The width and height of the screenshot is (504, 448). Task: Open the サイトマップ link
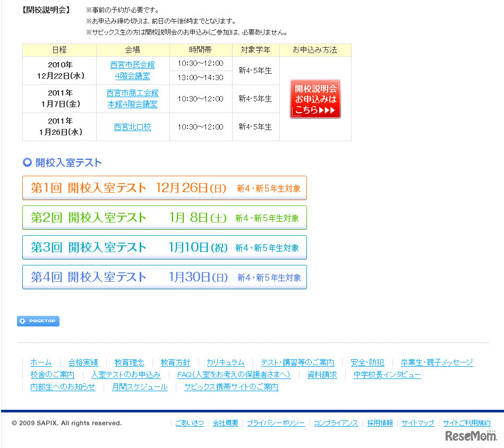(418, 423)
